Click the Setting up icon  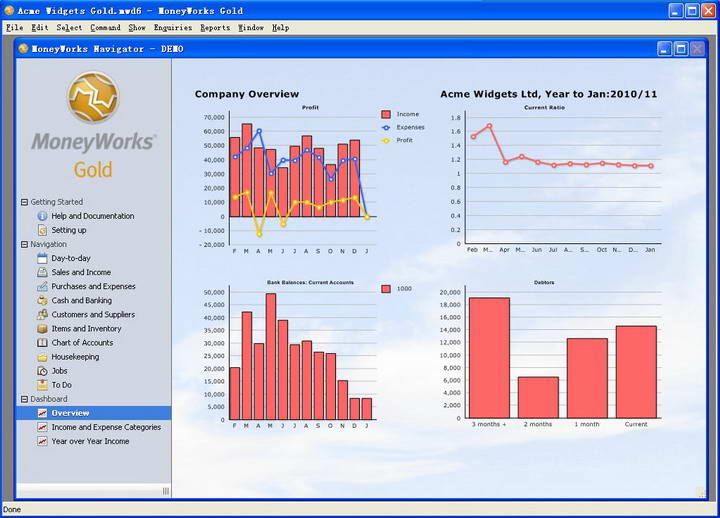[x=42, y=230]
